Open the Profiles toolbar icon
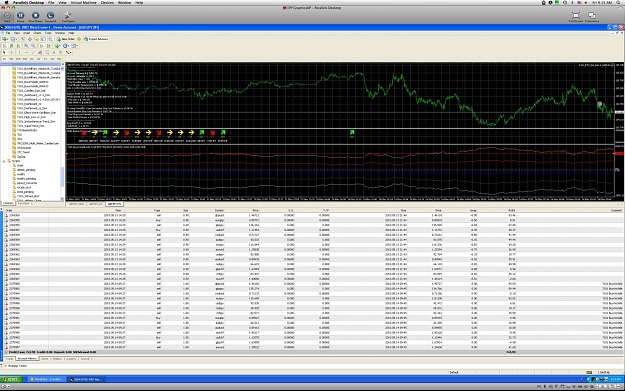This screenshot has height=391, width=625. [14, 39]
